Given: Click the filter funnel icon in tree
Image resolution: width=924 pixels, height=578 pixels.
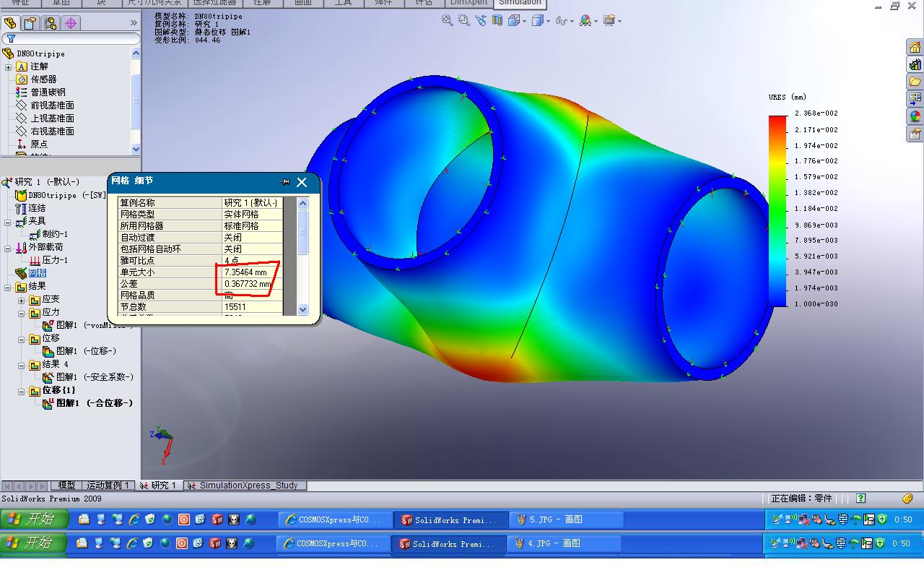Looking at the screenshot, I should [11, 39].
